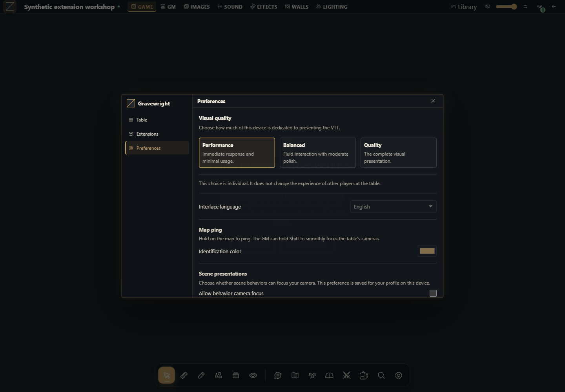The width and height of the screenshot is (565, 392).
Task: Switch to the GM tab
Action: [168, 7]
